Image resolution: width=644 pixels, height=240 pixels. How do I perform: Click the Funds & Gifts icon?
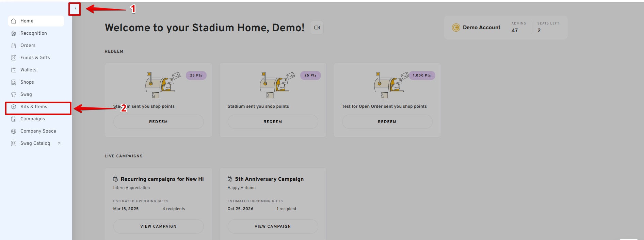tap(14, 58)
